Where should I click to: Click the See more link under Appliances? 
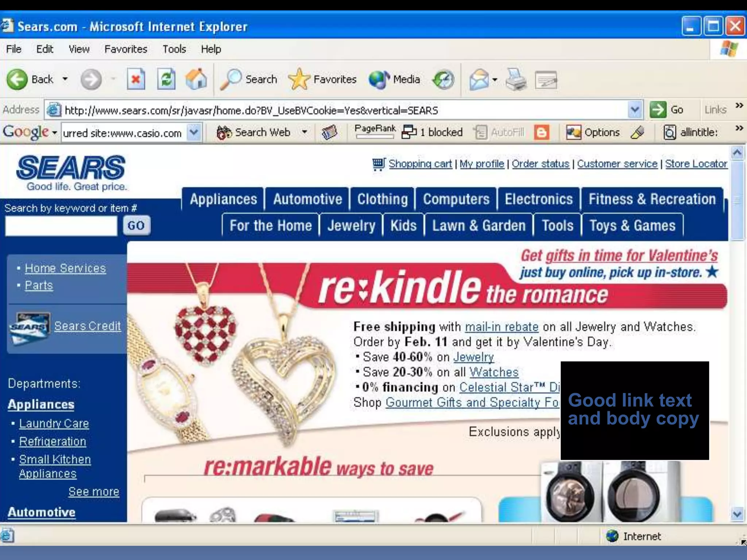coord(94,492)
